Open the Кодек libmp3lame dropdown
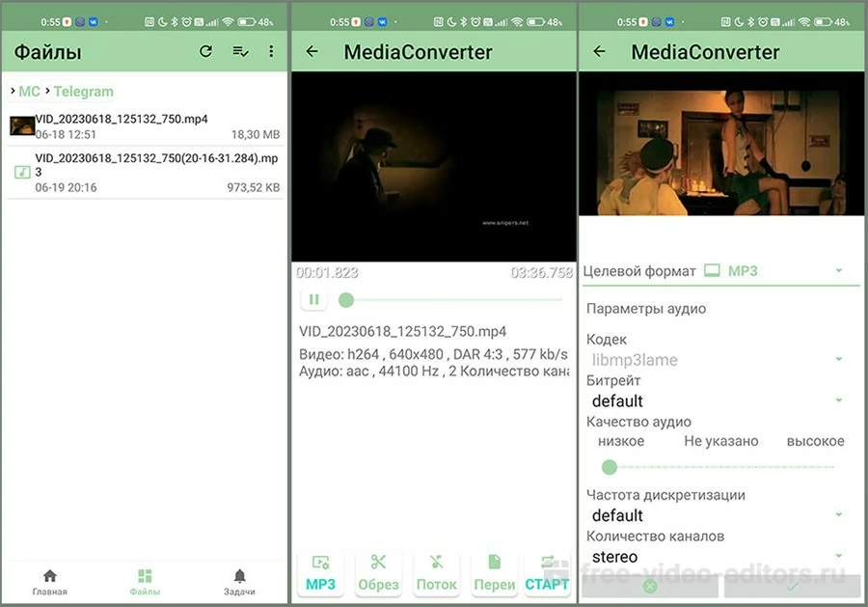This screenshot has height=607, width=868. 717,360
